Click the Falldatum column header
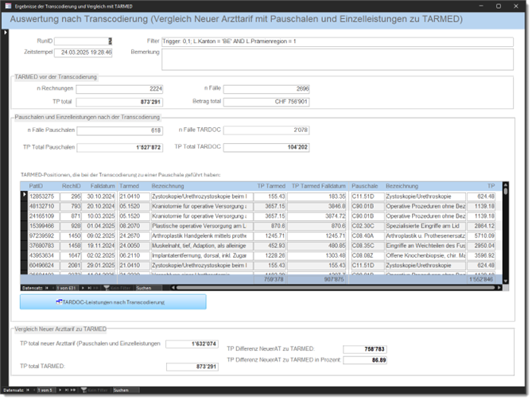This screenshot has width=532, height=400. point(103,186)
